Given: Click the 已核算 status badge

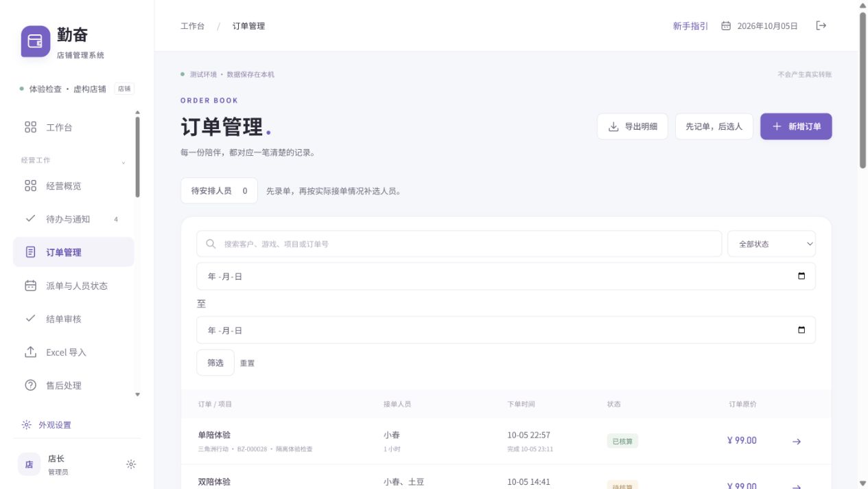Looking at the screenshot, I should tap(622, 441).
